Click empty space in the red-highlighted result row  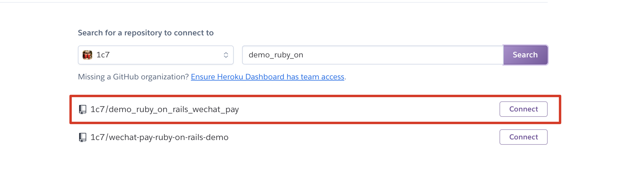(357, 109)
